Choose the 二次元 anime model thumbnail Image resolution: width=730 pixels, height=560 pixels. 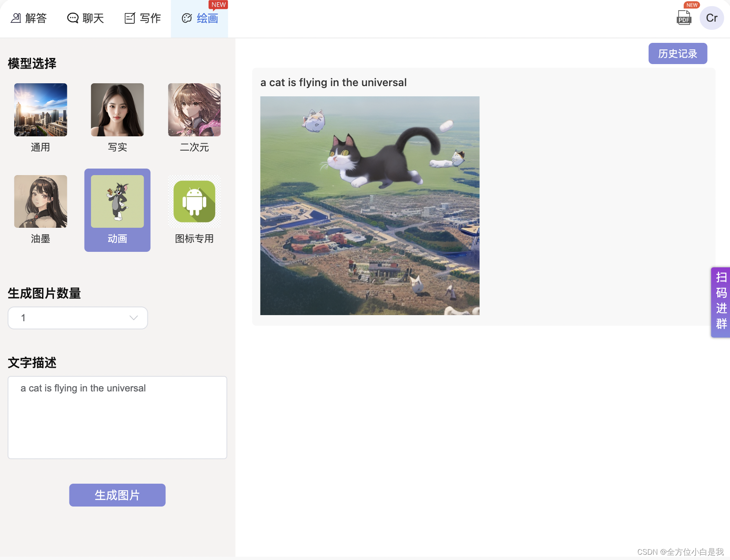pos(194,110)
